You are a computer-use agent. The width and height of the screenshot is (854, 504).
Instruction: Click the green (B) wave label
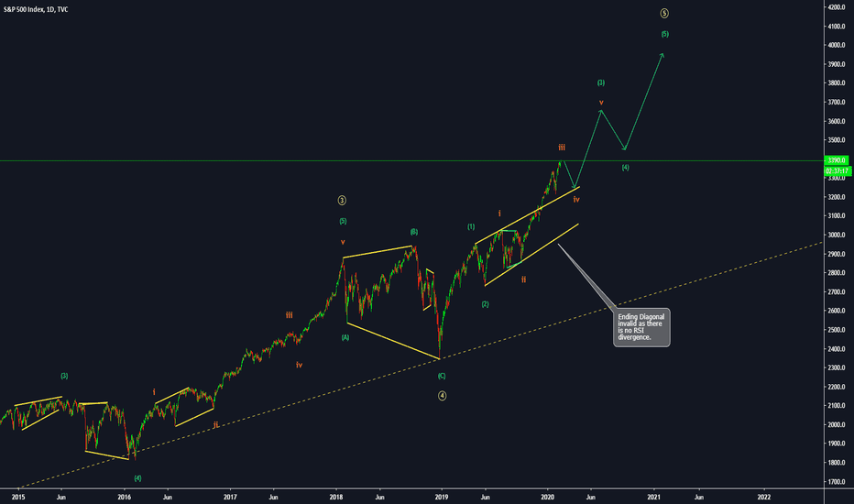[414, 232]
